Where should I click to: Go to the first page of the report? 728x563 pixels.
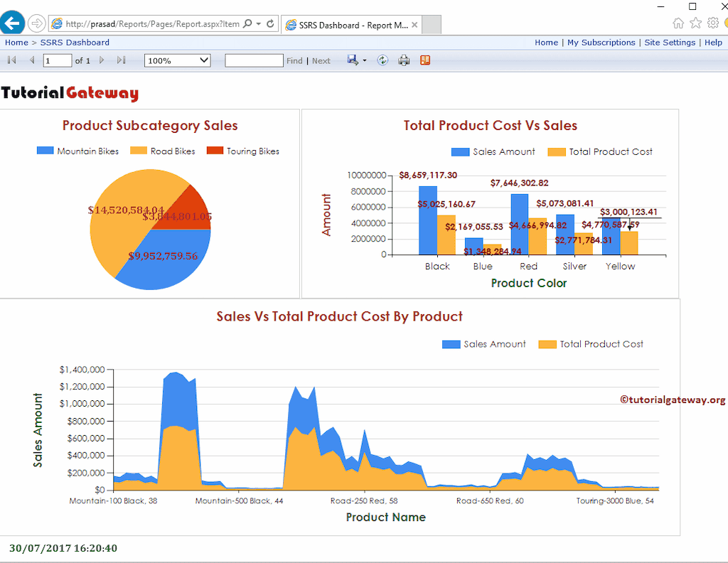[x=10, y=60]
